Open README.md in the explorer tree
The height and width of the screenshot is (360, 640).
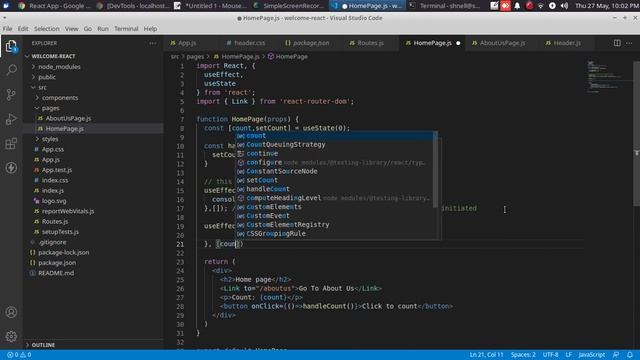click(x=56, y=273)
